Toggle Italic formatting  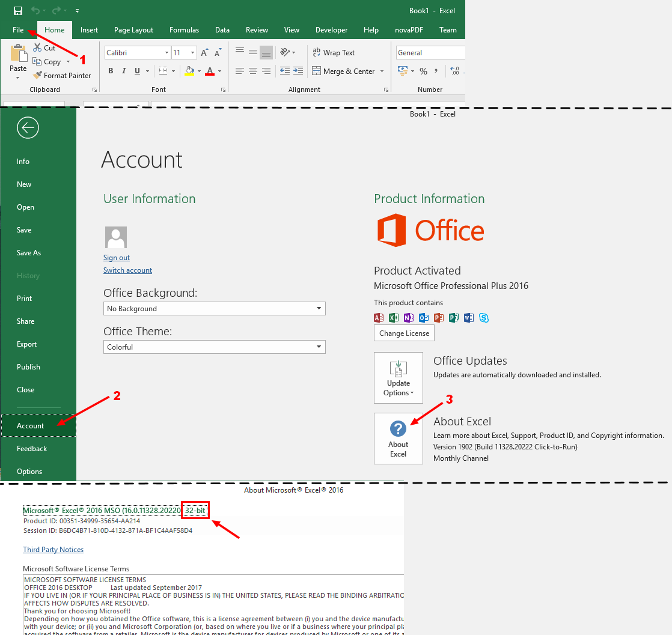124,71
